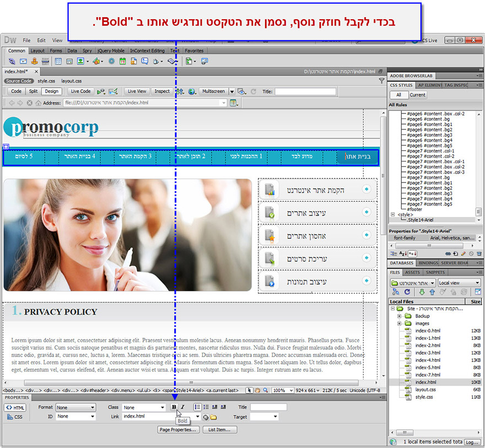Open the Forms insert tab

point(56,51)
